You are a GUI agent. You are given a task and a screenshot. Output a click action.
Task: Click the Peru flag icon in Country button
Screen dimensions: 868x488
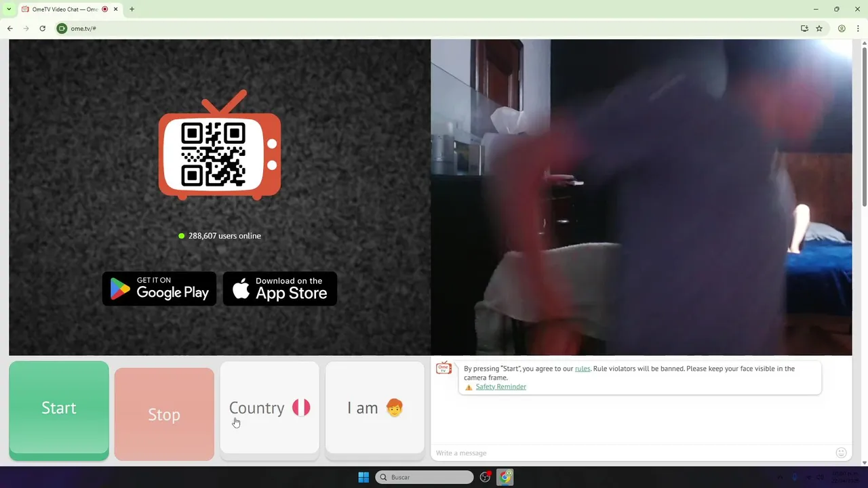coord(301,407)
